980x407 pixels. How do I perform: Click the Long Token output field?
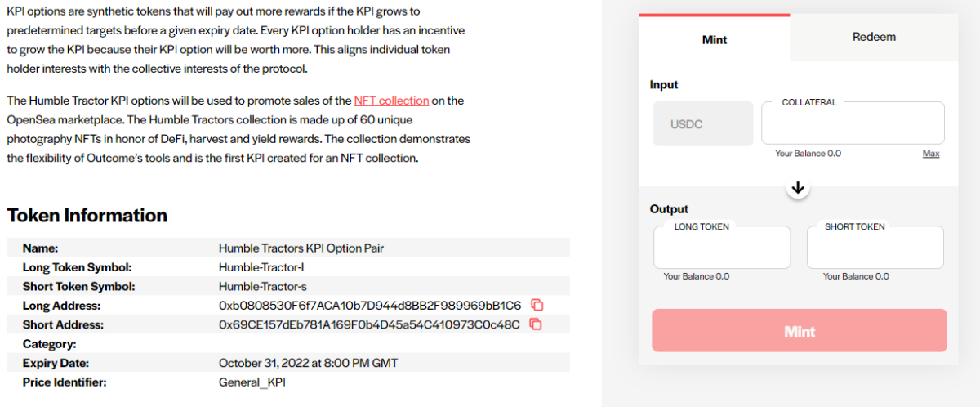coord(722,248)
